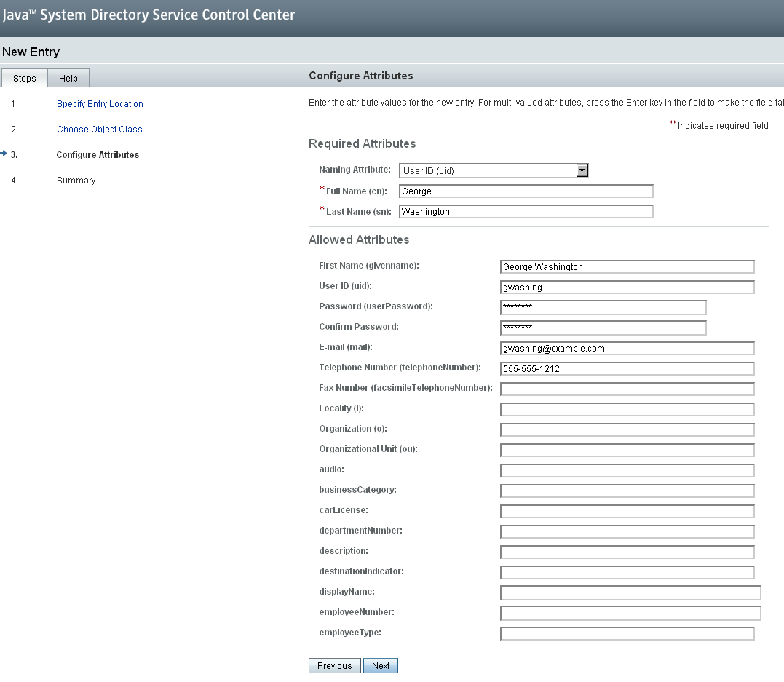
Task: Click the Telephone Number field
Action: click(627, 368)
